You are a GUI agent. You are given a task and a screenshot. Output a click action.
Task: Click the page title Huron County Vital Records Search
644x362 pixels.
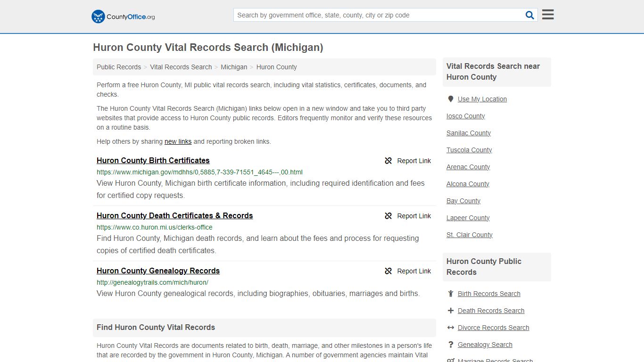coord(208,48)
